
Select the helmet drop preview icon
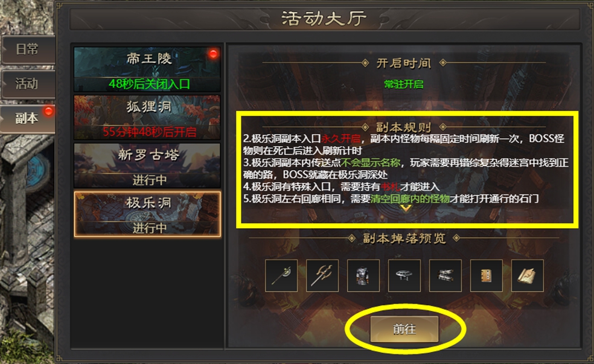[x=404, y=275]
